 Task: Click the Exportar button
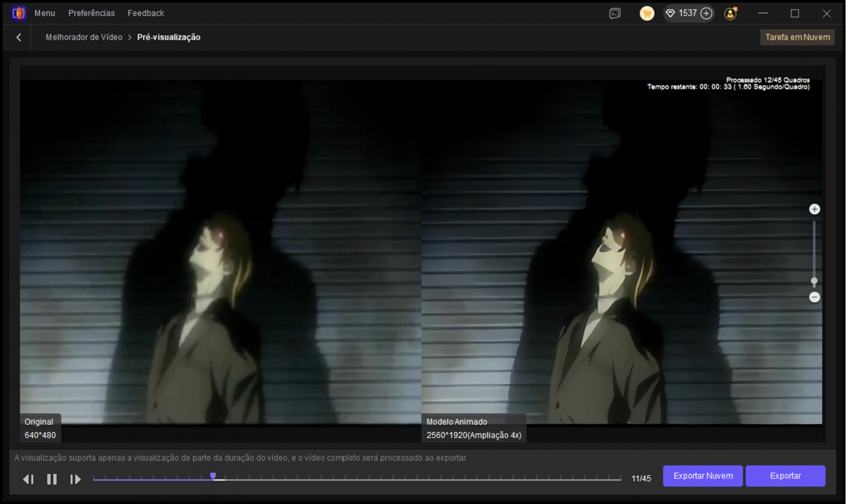[785, 476]
